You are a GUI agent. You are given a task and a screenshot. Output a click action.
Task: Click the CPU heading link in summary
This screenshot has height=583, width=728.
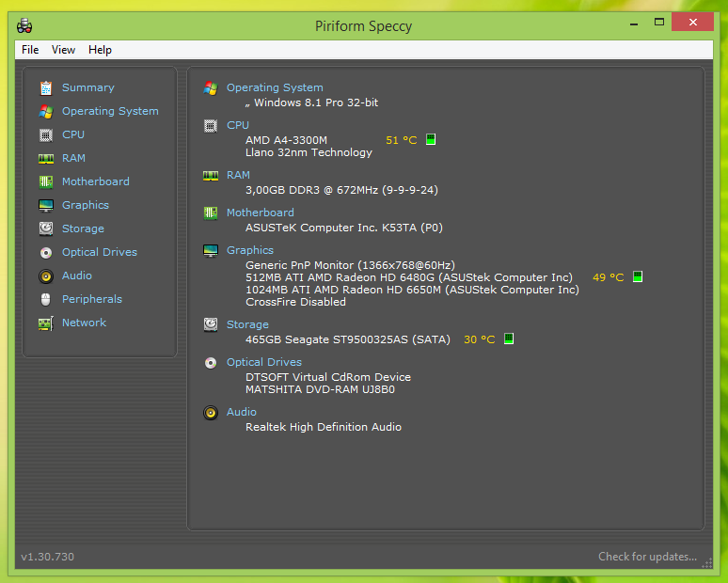(238, 125)
